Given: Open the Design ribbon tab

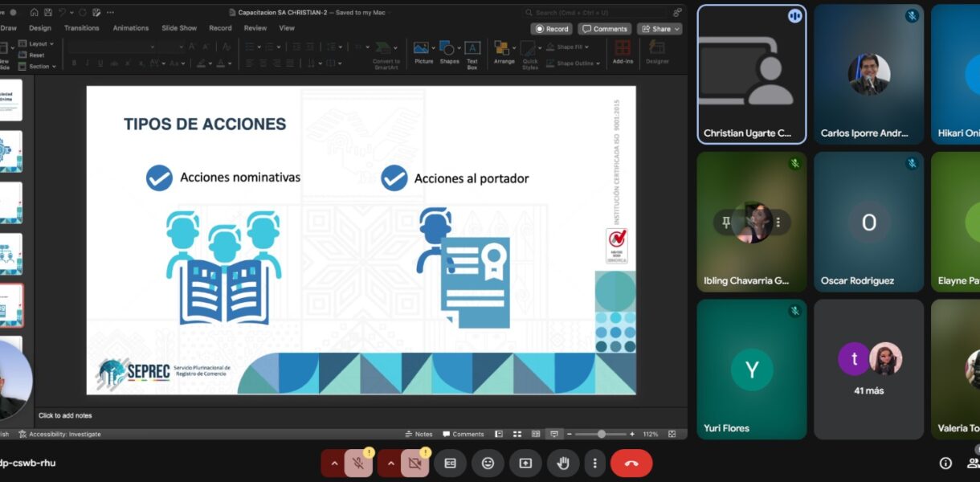Looking at the screenshot, I should click(x=40, y=28).
